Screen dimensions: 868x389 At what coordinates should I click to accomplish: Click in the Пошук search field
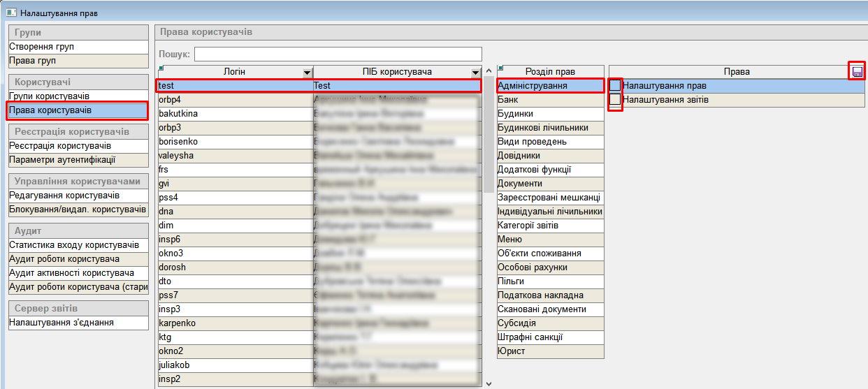pos(338,54)
